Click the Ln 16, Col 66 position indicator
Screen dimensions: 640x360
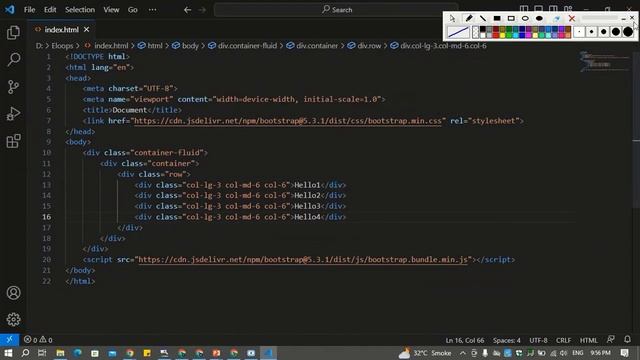click(464, 340)
